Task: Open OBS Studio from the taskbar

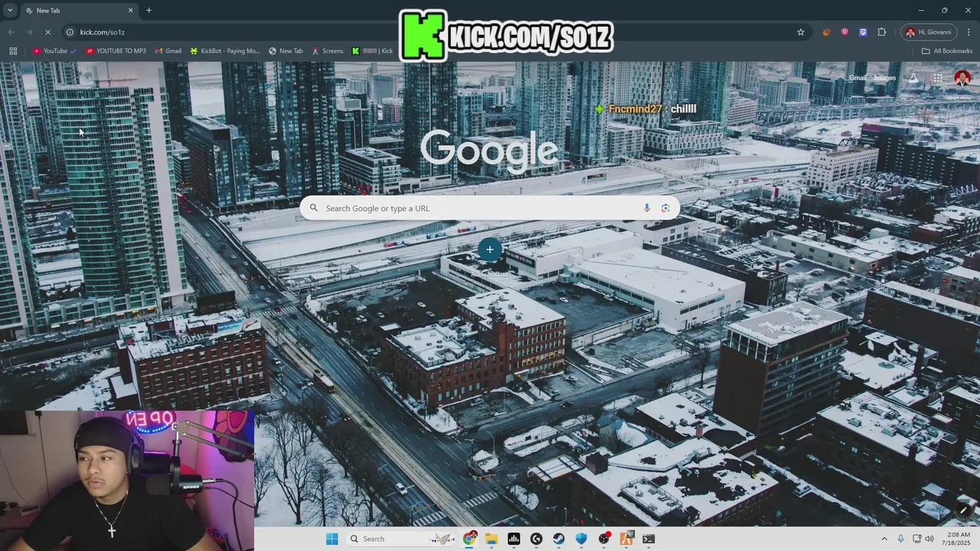Action: (604, 539)
